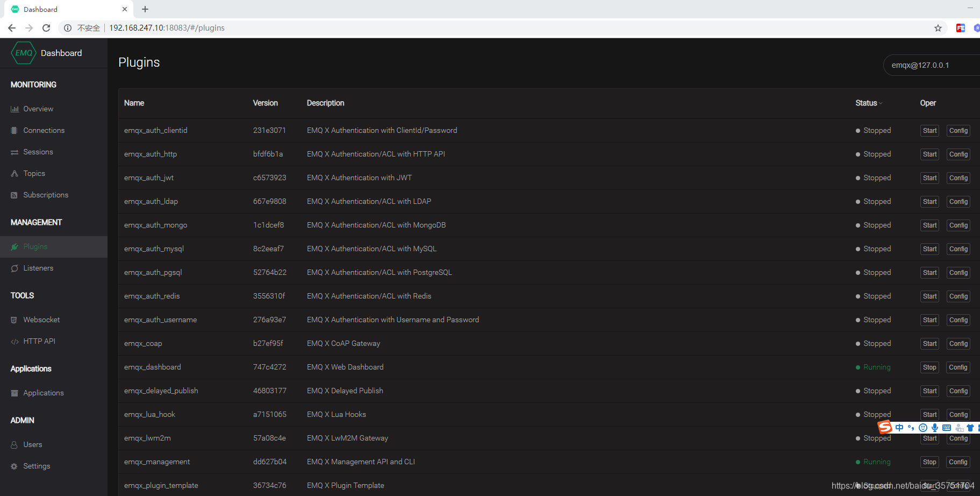Click Running status of emqx_dashboard

pos(873,367)
